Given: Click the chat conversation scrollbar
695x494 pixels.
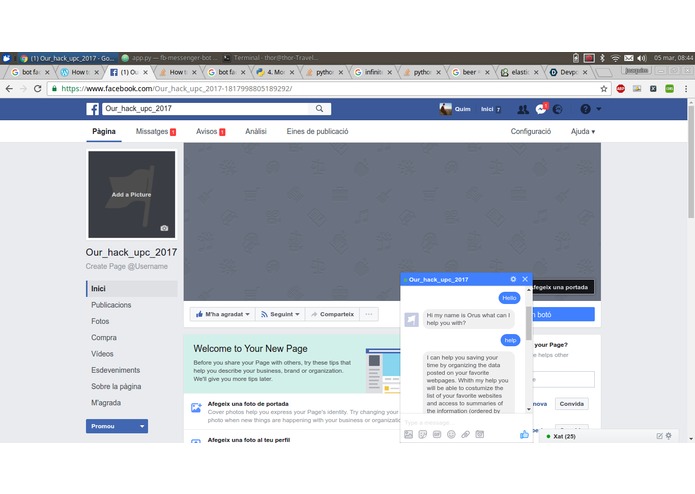Looking at the screenshot, I should coord(528,323).
